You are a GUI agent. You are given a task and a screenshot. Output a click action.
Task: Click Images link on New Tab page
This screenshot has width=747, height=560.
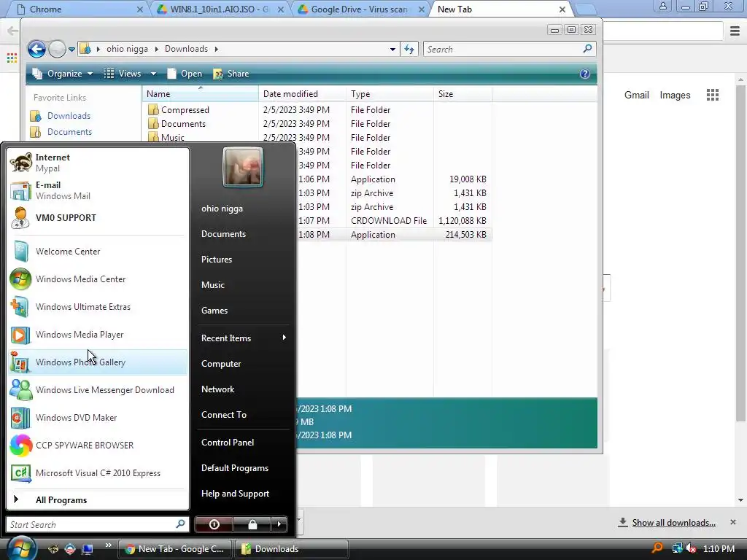pos(675,95)
